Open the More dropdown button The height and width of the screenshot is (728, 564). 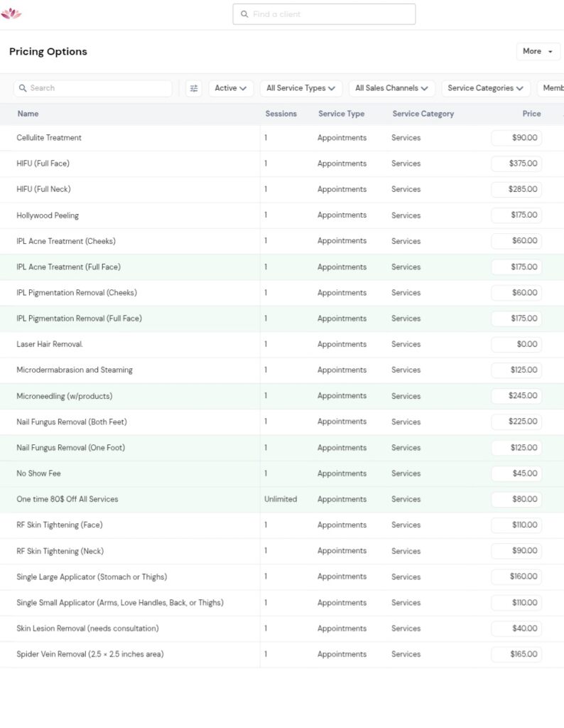click(x=538, y=51)
